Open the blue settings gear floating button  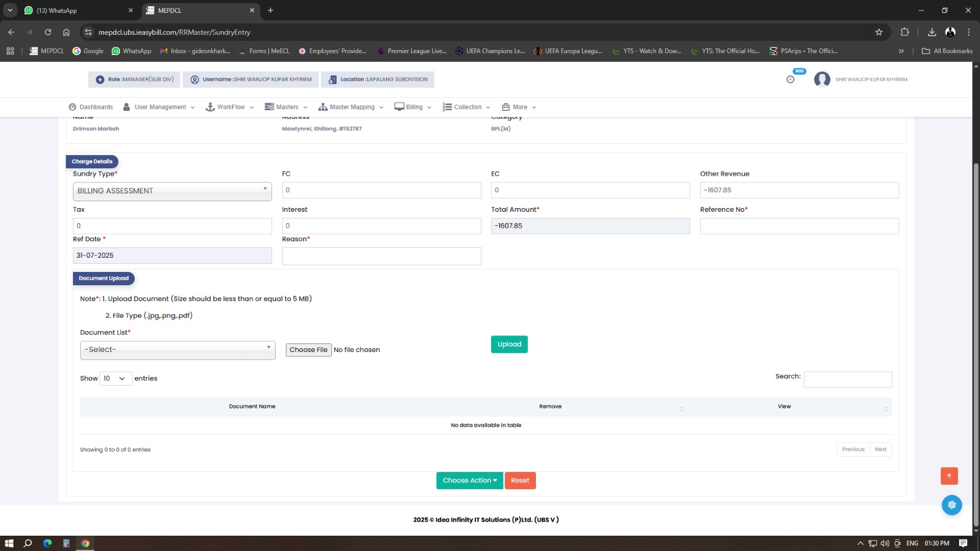pyautogui.click(x=951, y=505)
